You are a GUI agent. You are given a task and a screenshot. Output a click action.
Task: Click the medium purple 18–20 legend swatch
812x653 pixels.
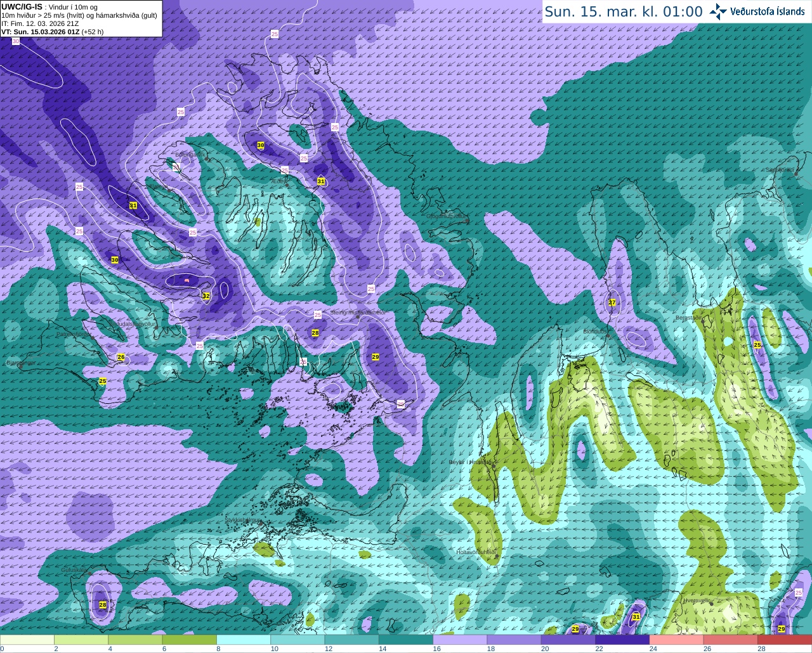click(514, 640)
